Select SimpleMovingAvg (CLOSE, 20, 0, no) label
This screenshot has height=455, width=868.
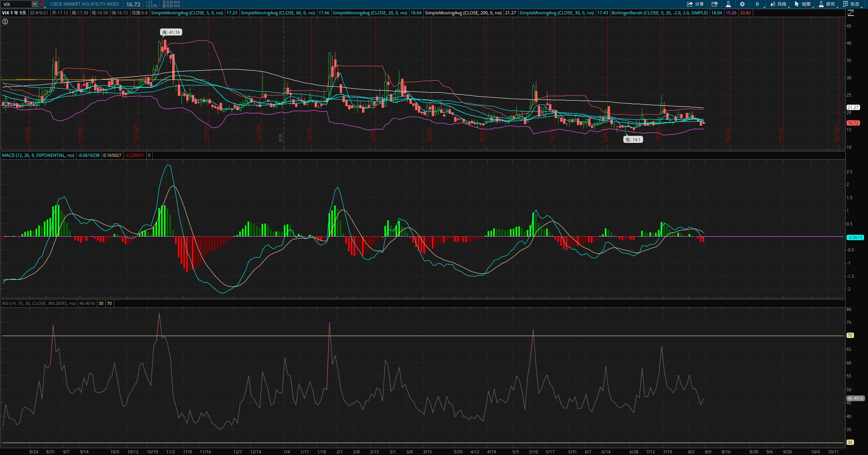pyautogui.click(x=370, y=13)
